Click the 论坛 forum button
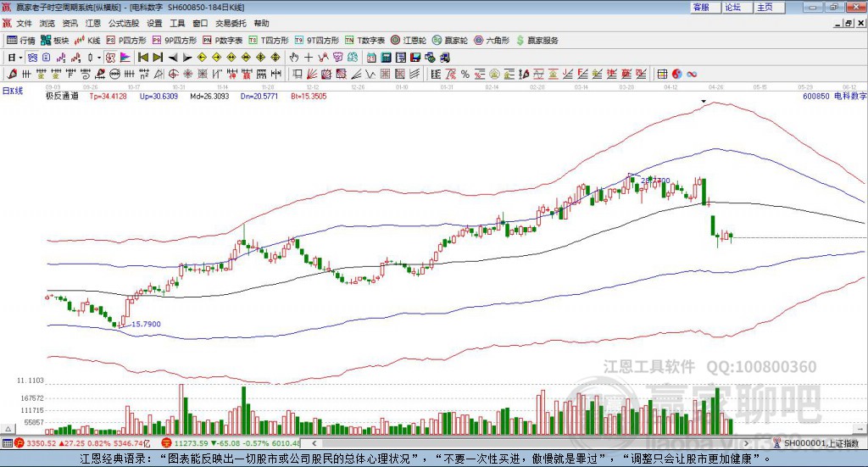 737,7
